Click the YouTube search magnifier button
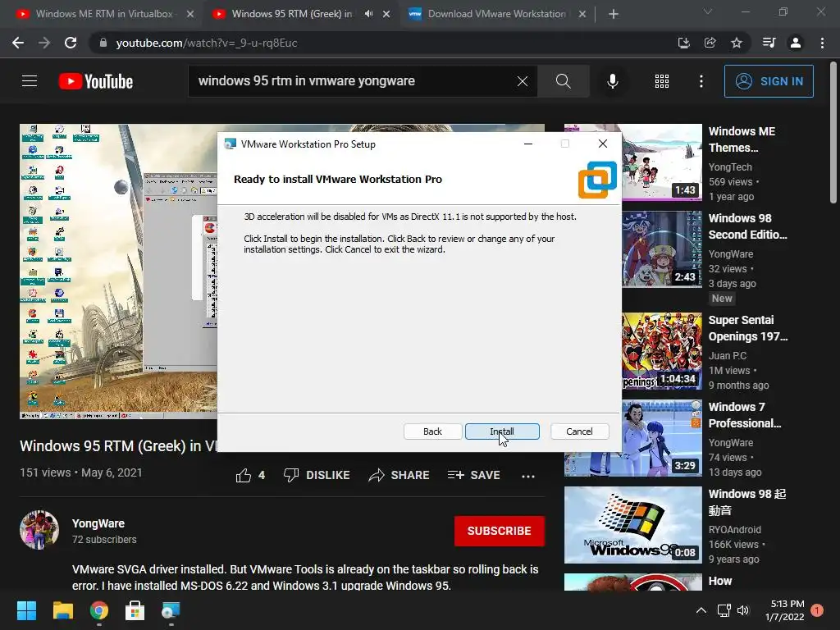The image size is (840, 630). 563,81
